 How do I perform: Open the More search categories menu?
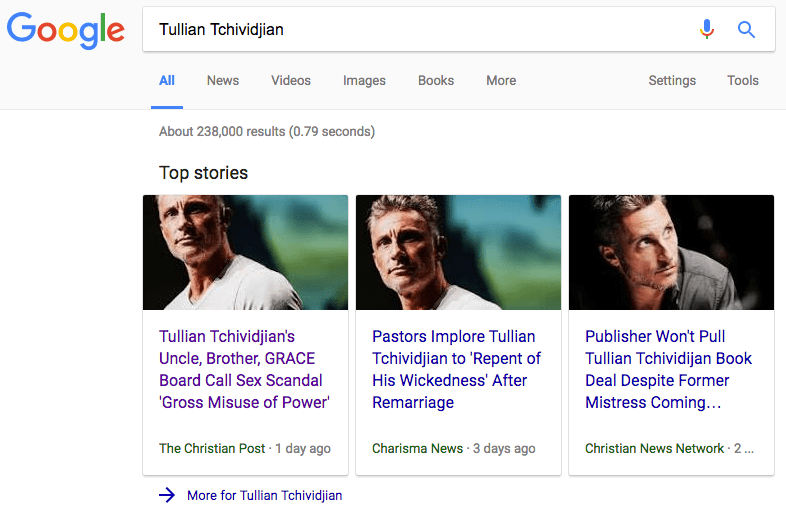tap(501, 80)
